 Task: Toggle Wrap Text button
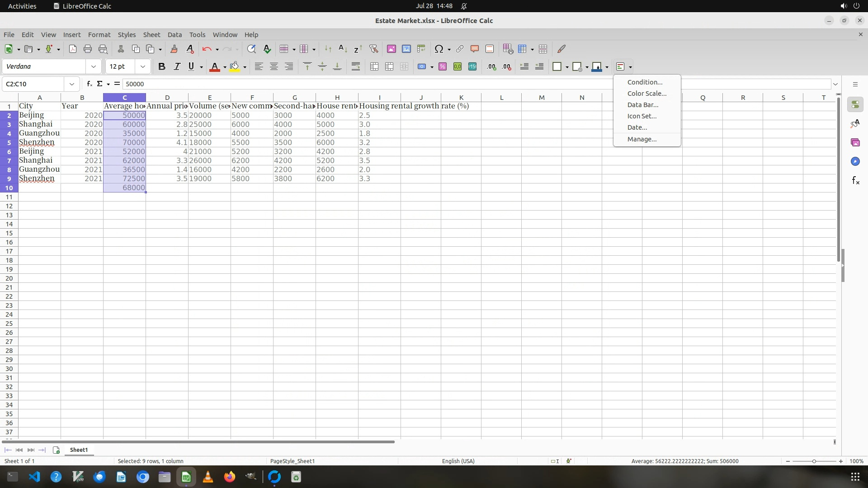(x=356, y=67)
